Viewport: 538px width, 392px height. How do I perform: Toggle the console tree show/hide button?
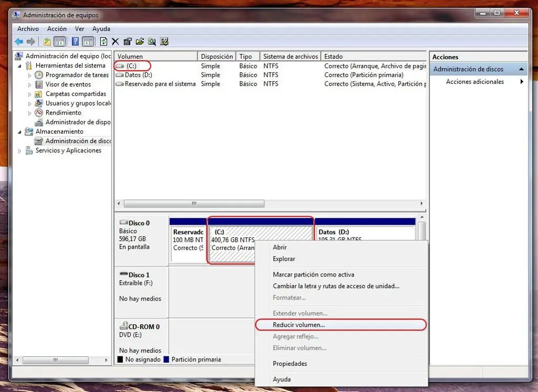coord(60,42)
